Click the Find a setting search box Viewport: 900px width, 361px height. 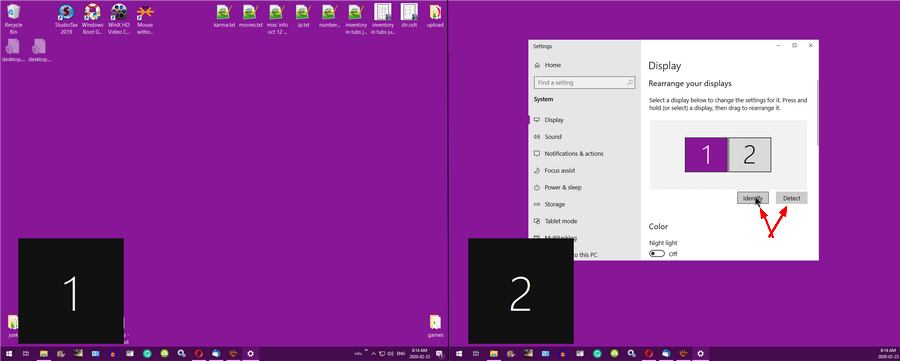(x=584, y=83)
